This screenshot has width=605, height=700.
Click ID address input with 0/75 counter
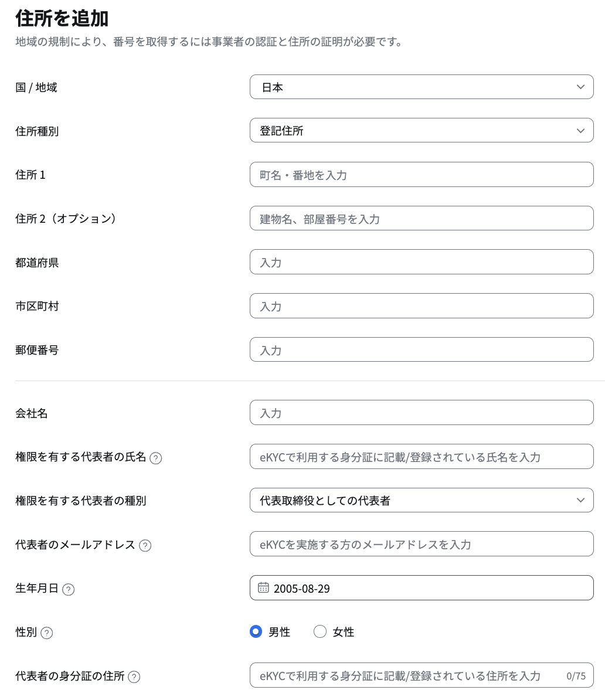point(422,675)
